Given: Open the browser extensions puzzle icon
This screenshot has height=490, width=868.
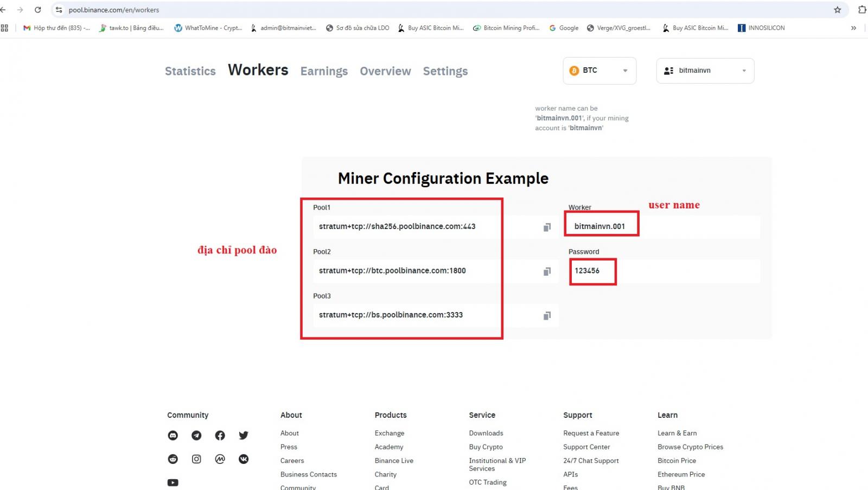Looking at the screenshot, I should point(862,10).
